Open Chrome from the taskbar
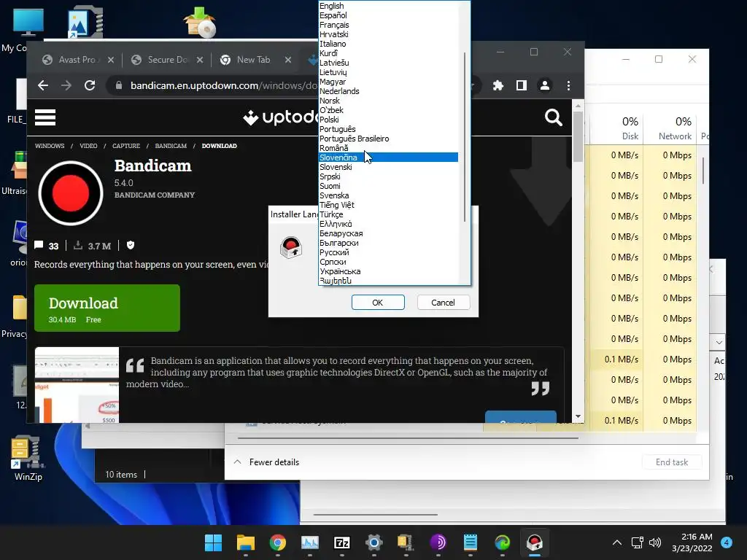747x560 pixels. (278, 542)
